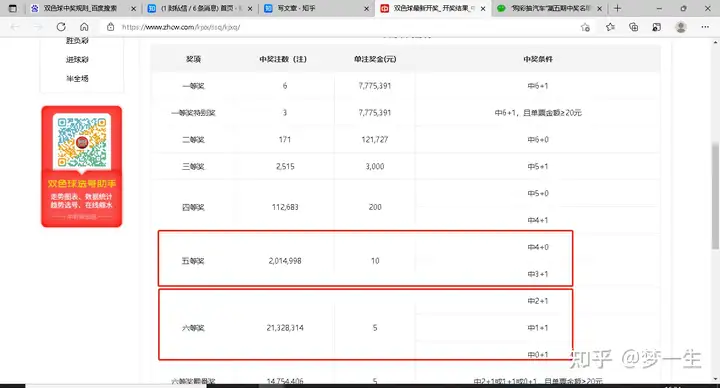Screen dimensions: 720x388
Task: Open the 半全场 sidebar link
Action: 77,79
